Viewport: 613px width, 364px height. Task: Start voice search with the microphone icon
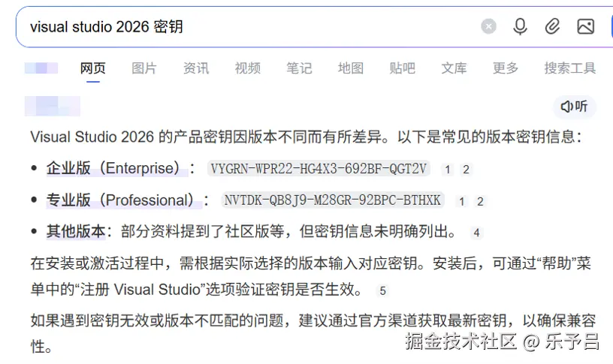point(520,26)
